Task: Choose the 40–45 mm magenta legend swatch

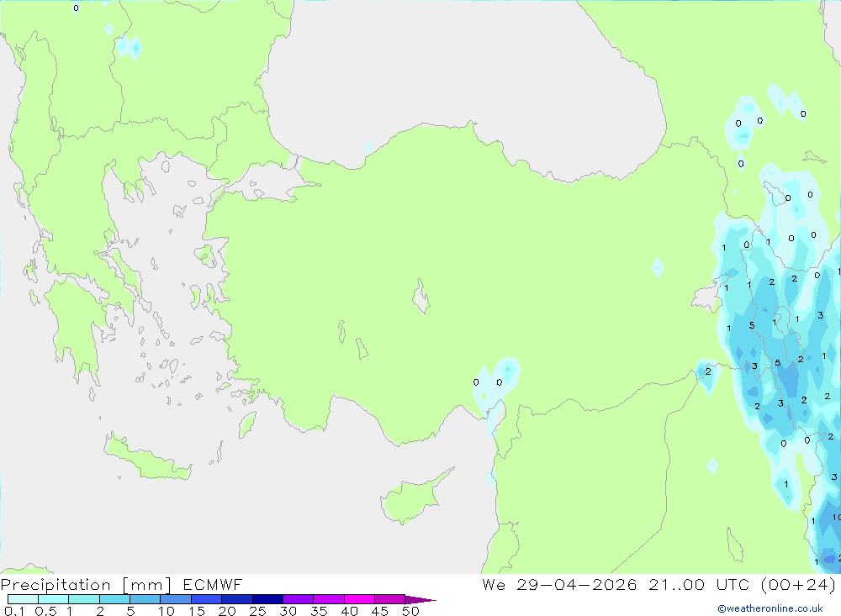Action: [x=359, y=599]
